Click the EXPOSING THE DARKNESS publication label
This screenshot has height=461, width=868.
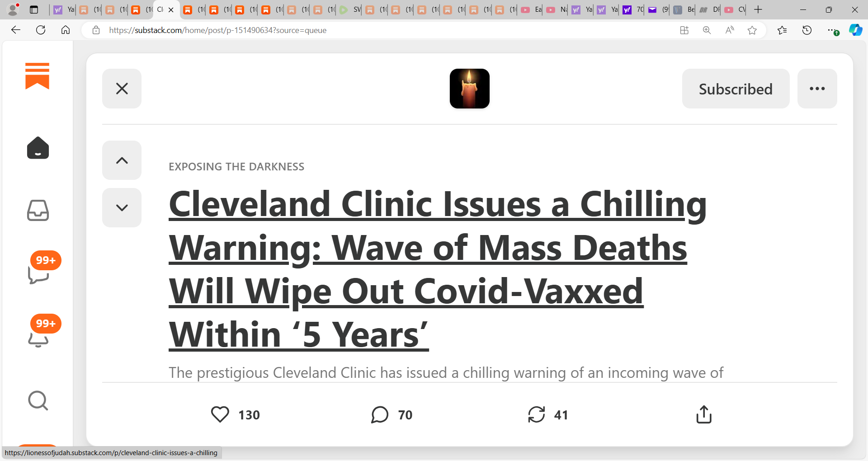(236, 167)
